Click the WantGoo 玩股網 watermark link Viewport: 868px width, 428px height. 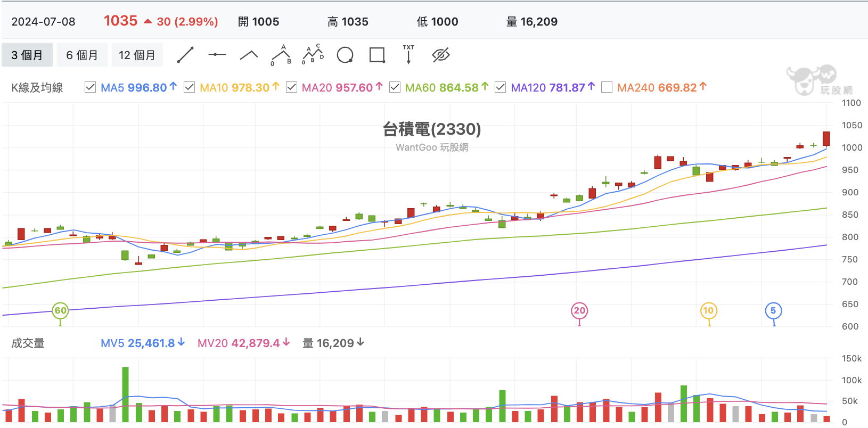(x=432, y=147)
